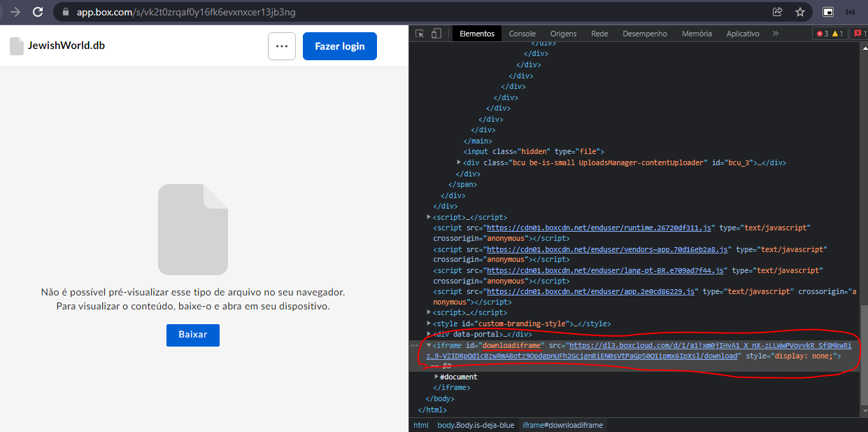The width and height of the screenshot is (868, 432).
Task: Expand the custom-branding-style style node
Action: [429, 323]
